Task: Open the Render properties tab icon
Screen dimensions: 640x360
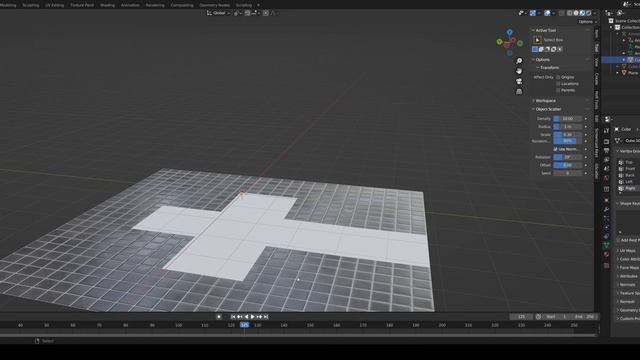Action: [606, 141]
